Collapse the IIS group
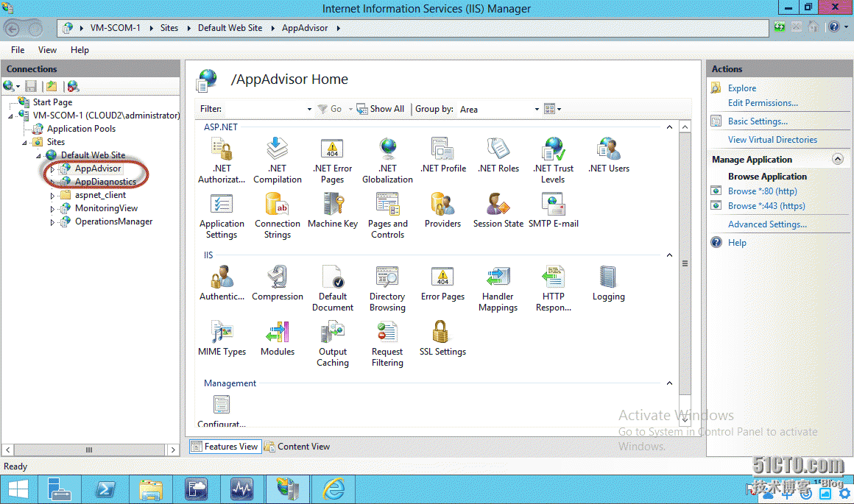854x504 pixels. 669,255
